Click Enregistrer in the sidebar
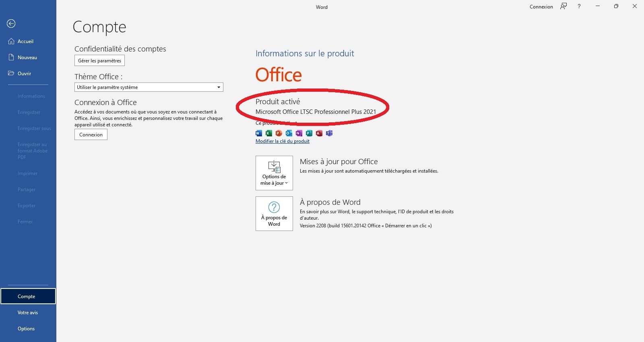Viewport: 644px width, 342px height. coord(28,112)
